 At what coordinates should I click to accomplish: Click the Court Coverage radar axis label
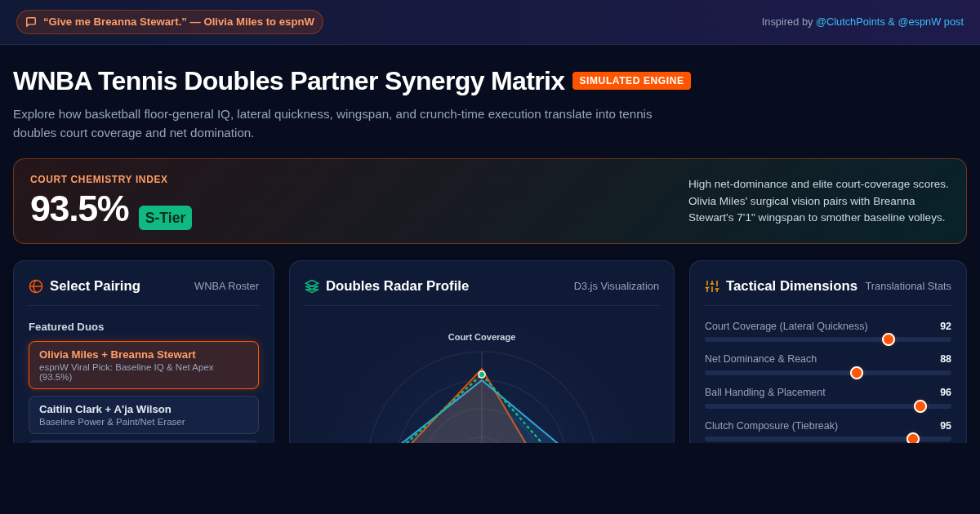click(482, 337)
